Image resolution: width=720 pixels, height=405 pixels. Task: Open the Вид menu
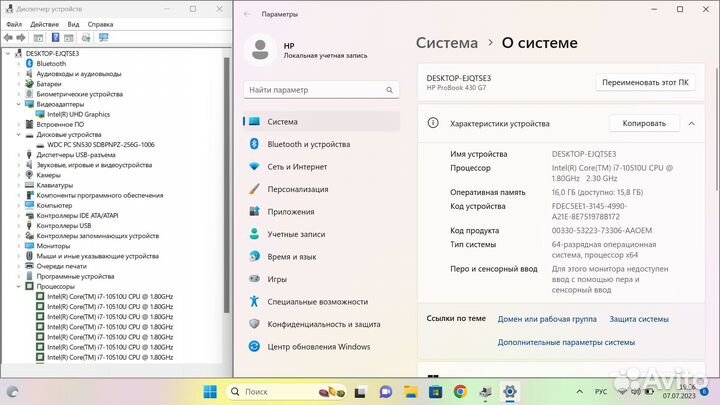[x=73, y=24]
